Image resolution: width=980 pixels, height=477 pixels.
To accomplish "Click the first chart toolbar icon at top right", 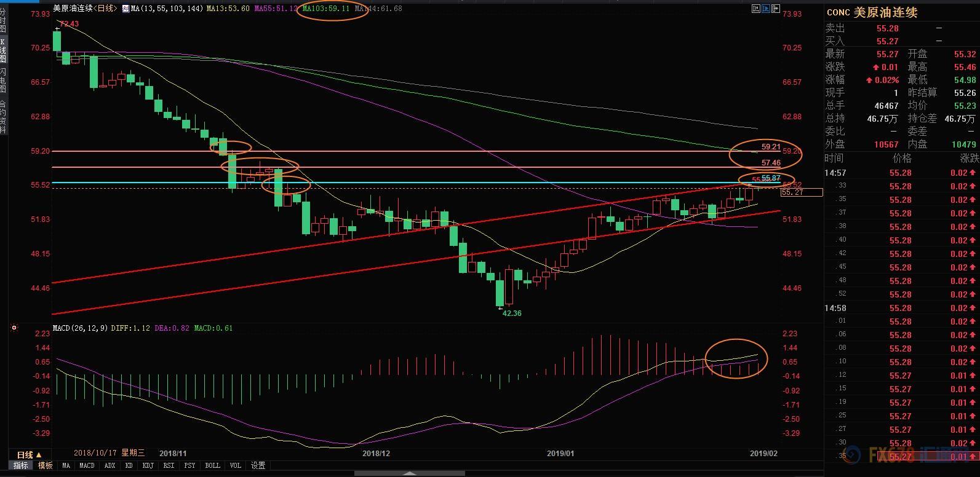I will click(756, 9).
